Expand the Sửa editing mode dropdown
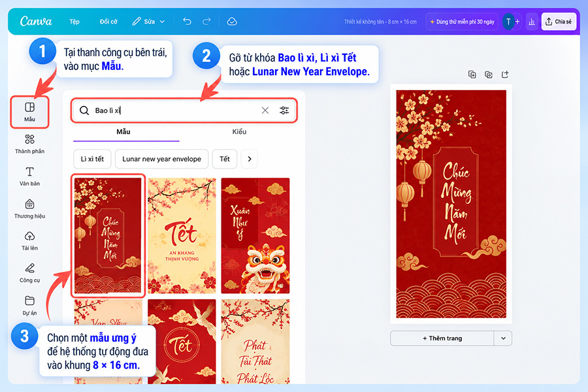 click(149, 22)
